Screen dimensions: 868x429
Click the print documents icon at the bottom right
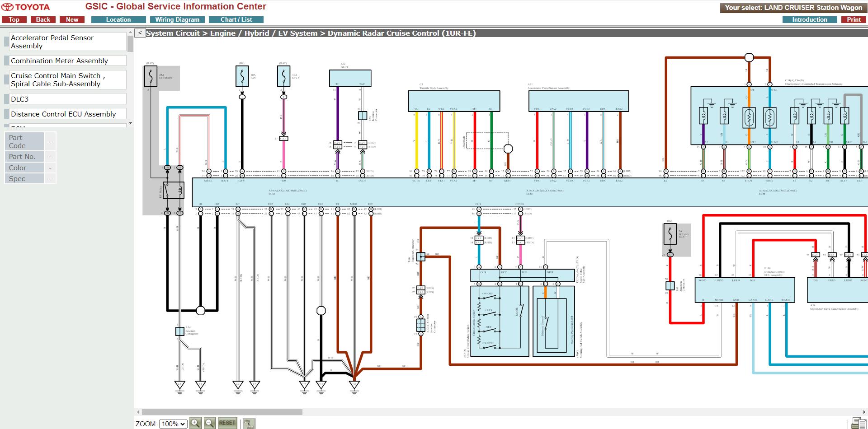pyautogui.click(x=858, y=423)
